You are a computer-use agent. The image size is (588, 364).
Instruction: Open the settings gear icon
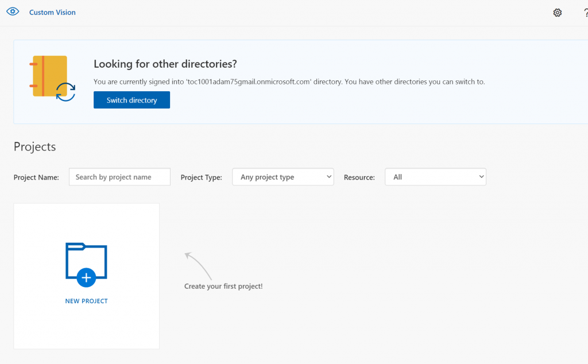(558, 13)
